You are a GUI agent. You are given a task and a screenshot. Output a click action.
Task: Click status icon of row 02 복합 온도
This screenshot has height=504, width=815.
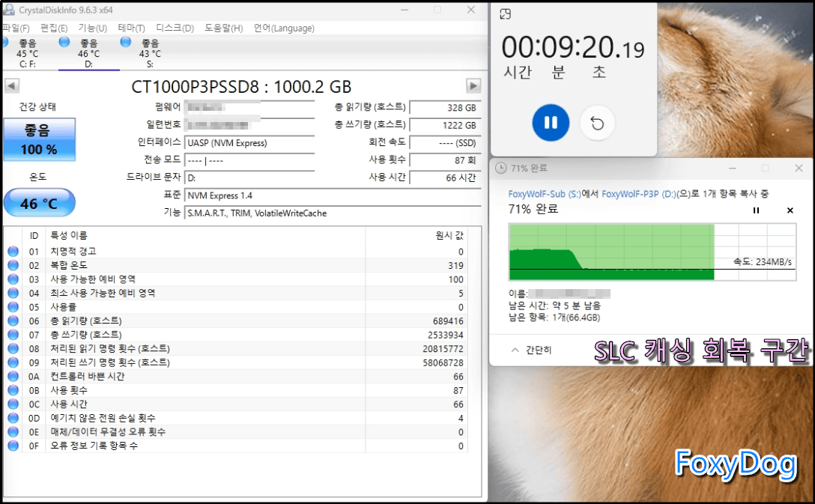point(13,266)
